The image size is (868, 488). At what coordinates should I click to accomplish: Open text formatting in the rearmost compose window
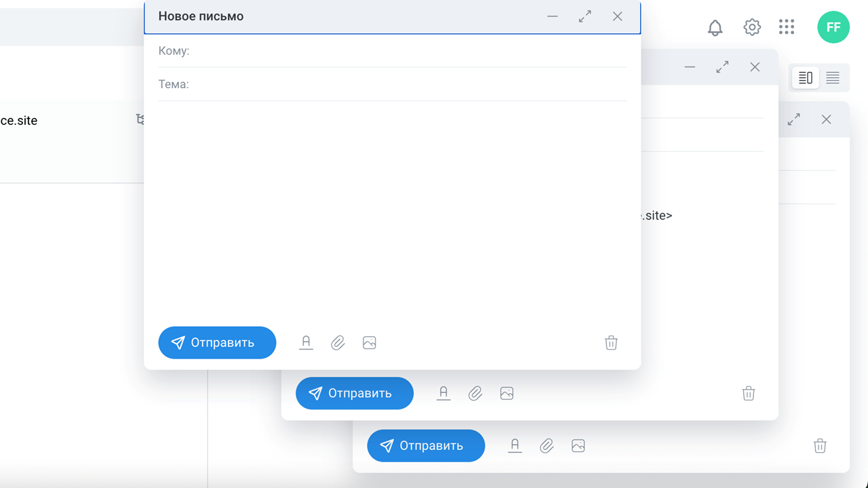click(x=515, y=446)
